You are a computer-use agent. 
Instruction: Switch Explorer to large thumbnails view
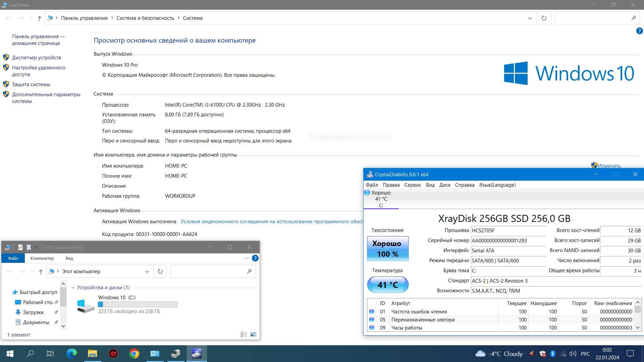[x=253, y=335]
